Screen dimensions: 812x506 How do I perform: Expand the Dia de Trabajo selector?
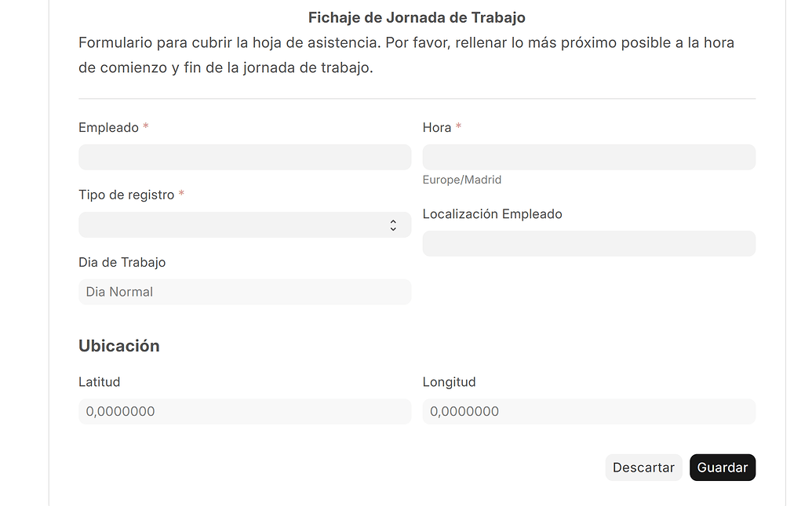point(244,291)
